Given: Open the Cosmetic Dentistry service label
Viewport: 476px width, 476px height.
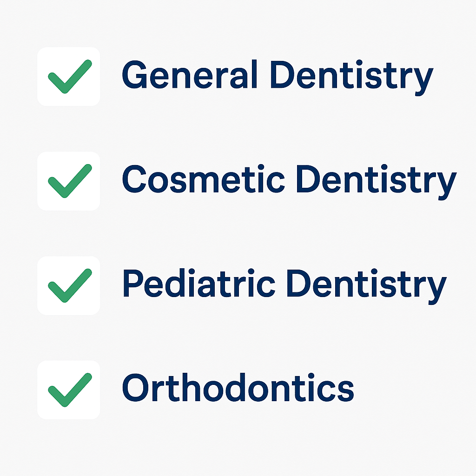Looking at the screenshot, I should (x=289, y=180).
